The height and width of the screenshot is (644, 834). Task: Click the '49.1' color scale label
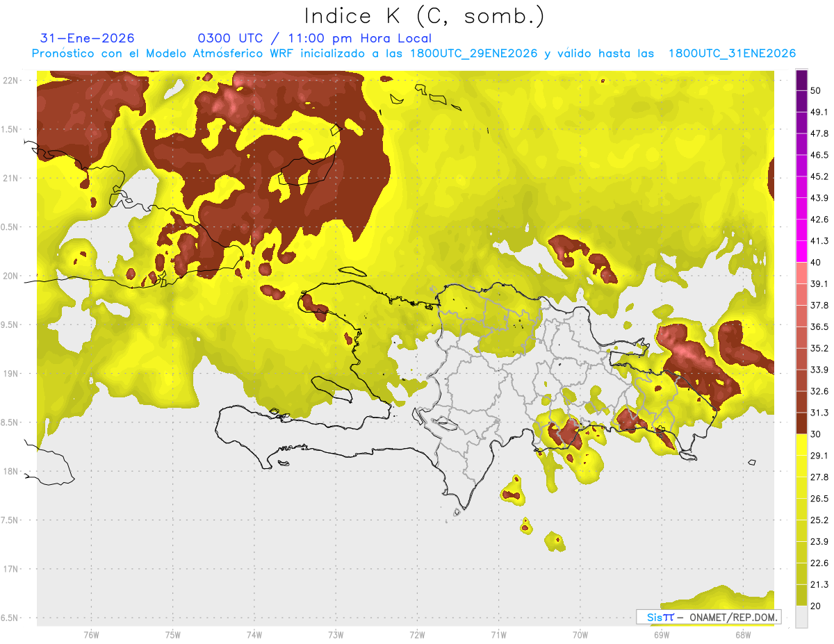(x=819, y=112)
